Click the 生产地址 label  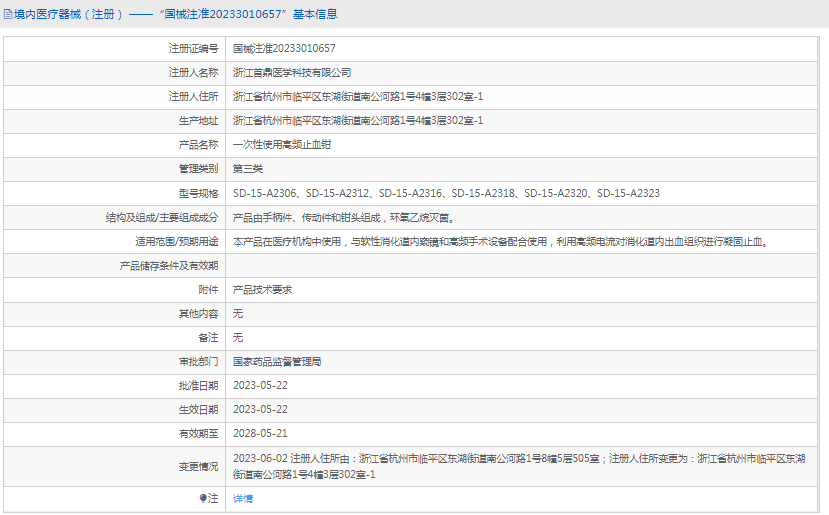(x=198, y=121)
